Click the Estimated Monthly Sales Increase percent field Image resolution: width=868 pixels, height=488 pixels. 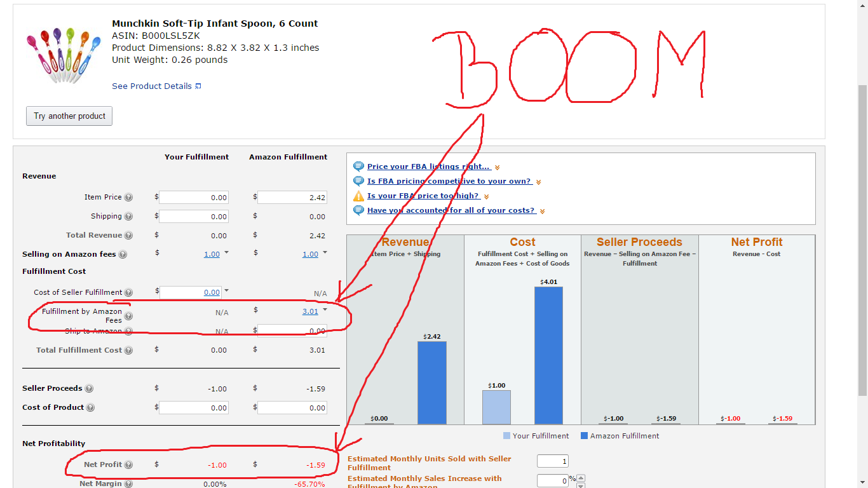[x=553, y=481]
